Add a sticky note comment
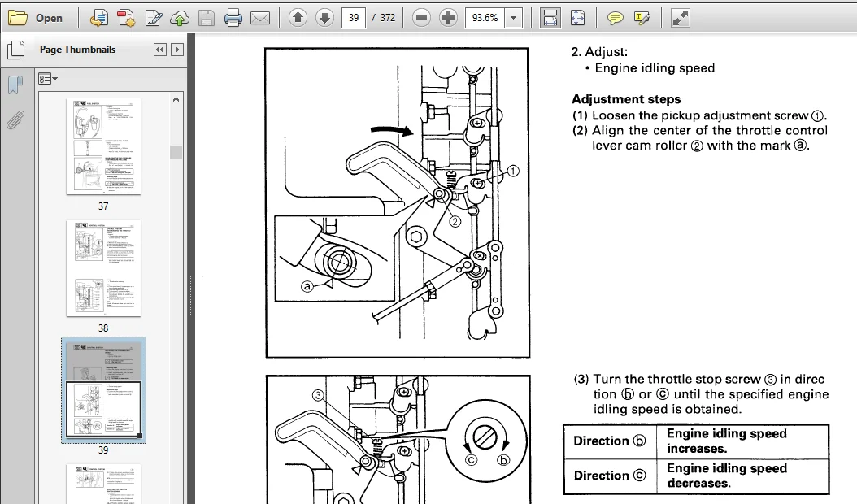 point(616,18)
